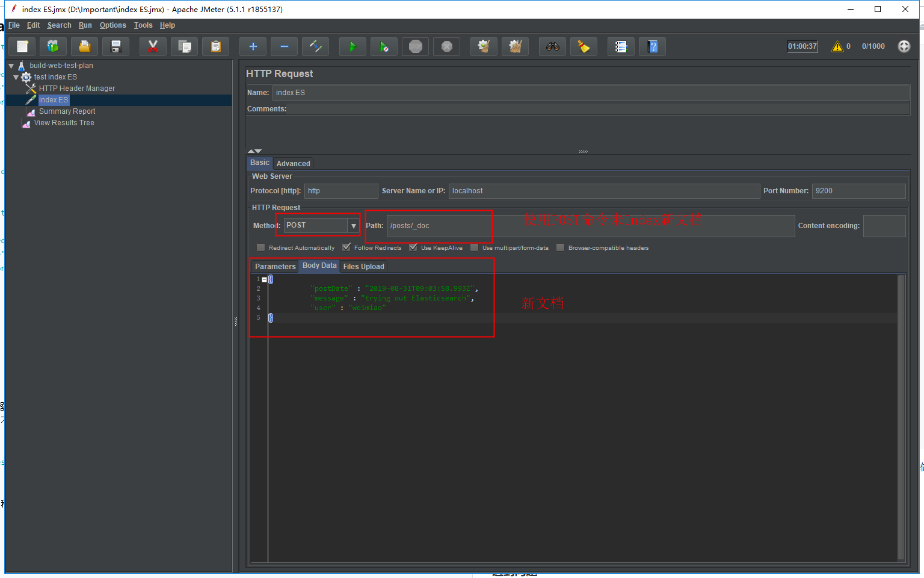
Task: Expand all tree nodes with plus icon
Action: point(253,46)
